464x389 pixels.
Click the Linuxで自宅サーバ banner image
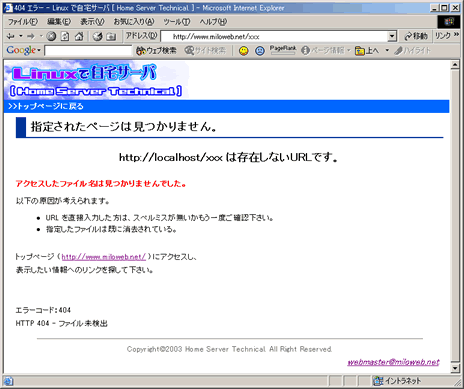[x=96, y=80]
